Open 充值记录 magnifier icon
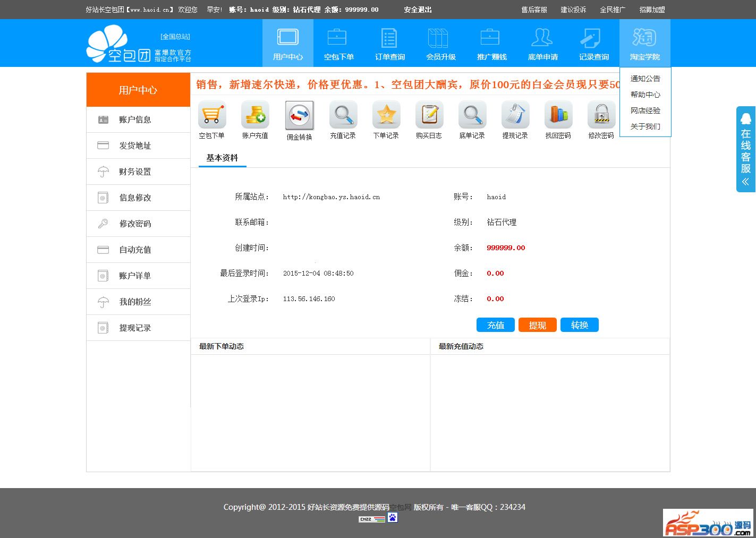The width and height of the screenshot is (756, 538). pyautogui.click(x=343, y=115)
